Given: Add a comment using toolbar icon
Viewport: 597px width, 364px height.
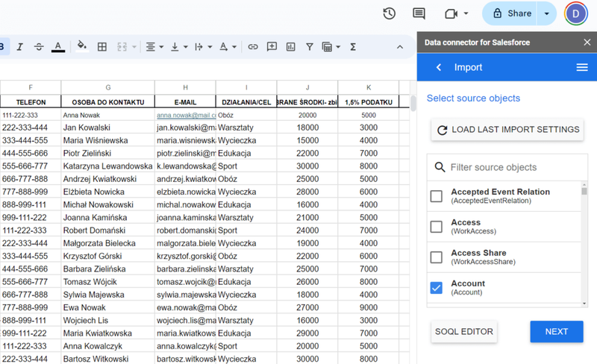Looking at the screenshot, I should pos(272,47).
